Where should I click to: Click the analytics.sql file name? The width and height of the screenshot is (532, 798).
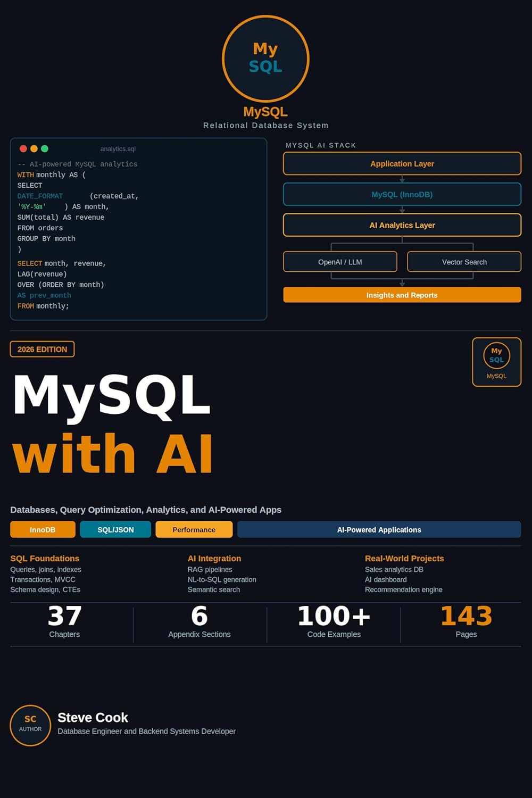(118, 149)
